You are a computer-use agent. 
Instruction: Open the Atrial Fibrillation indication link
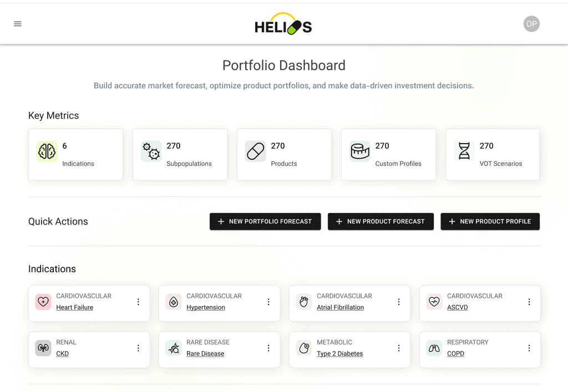tap(340, 307)
